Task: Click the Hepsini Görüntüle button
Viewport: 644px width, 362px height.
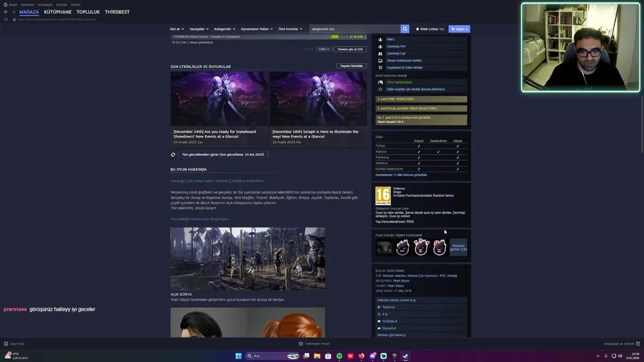Action: click(352, 66)
